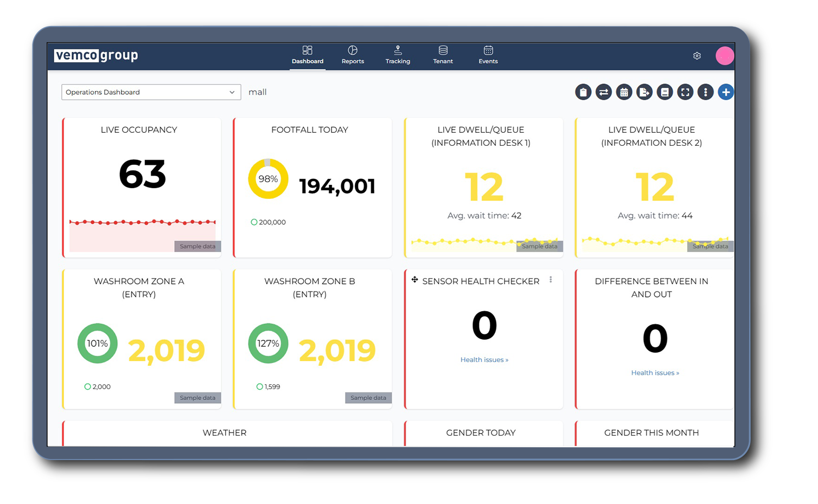Enter fullscreen mode for the dashboard
818x504 pixels.
click(685, 92)
